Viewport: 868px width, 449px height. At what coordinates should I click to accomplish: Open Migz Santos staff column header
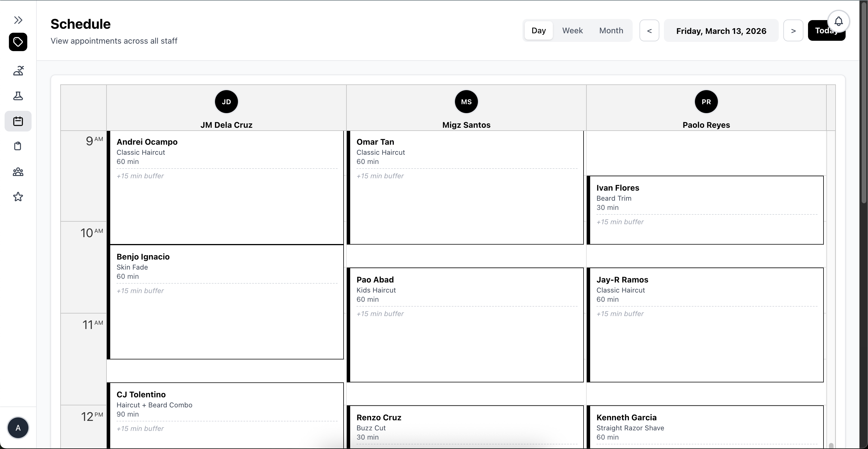tap(466, 108)
